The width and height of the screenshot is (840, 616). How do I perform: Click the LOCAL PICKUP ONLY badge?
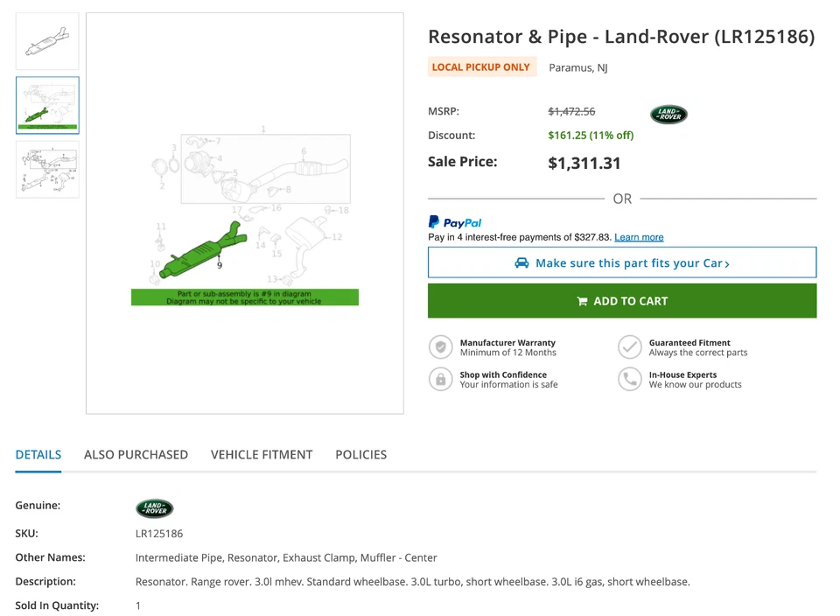click(x=482, y=66)
